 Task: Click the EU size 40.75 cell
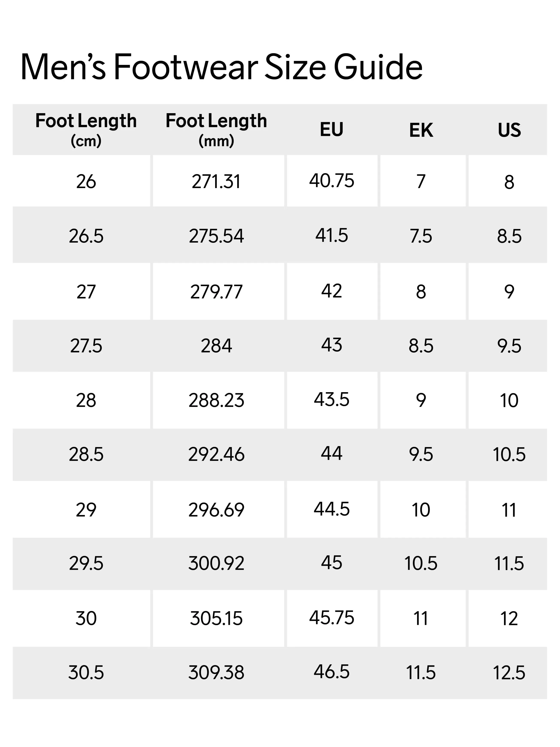coord(331,181)
